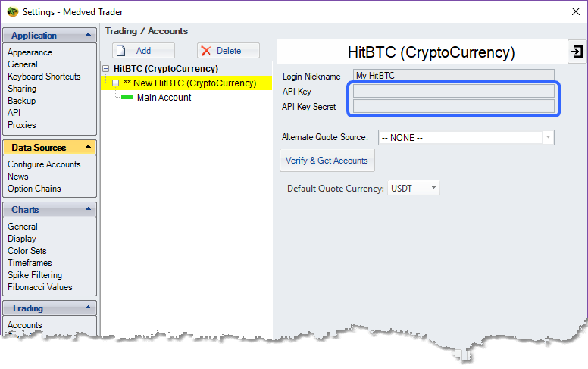The image size is (588, 369).
Task: Open Appearance settings
Action: click(30, 52)
